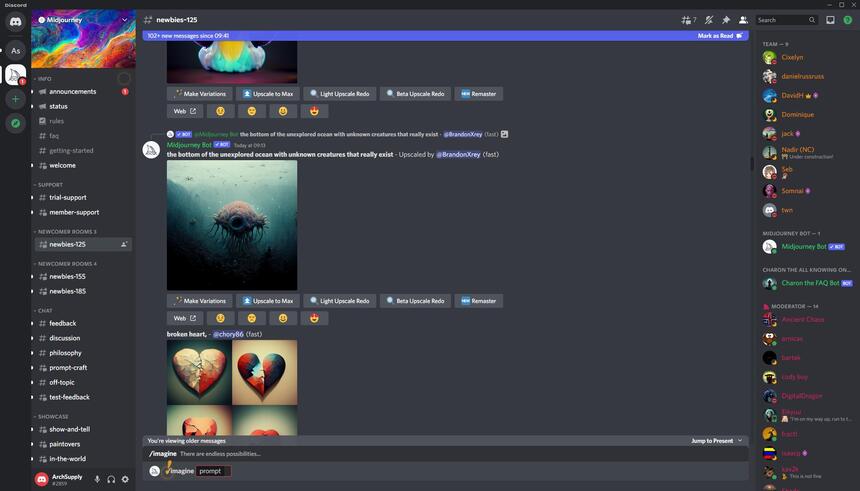React with heart-eyes emoji on ocean image

click(314, 318)
